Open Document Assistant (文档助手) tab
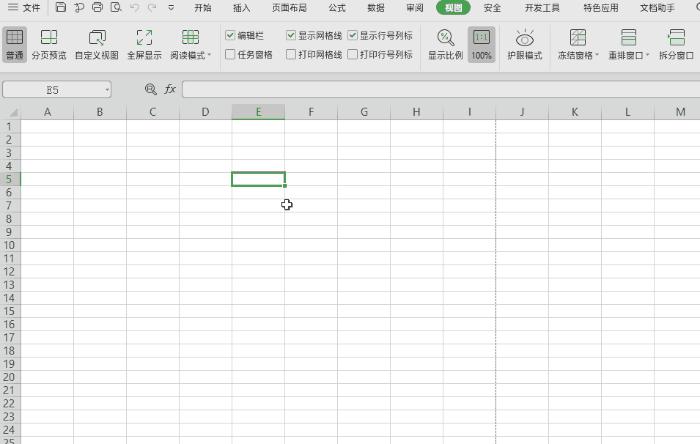 (657, 8)
